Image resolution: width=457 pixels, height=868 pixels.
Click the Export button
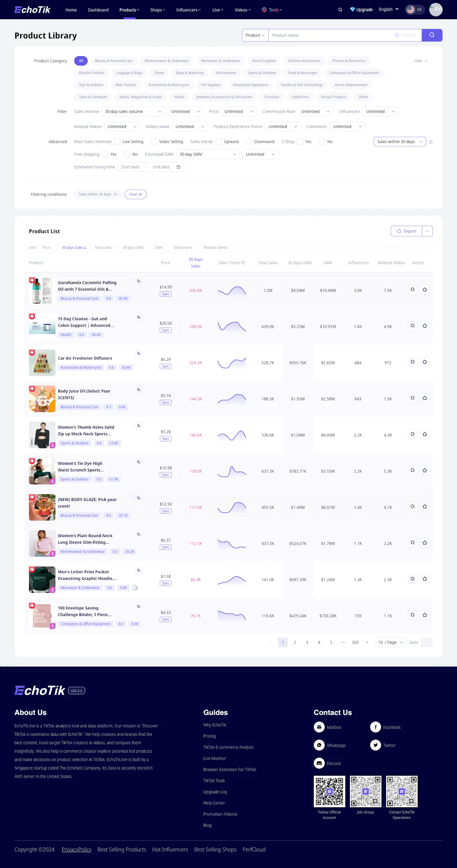(406, 231)
